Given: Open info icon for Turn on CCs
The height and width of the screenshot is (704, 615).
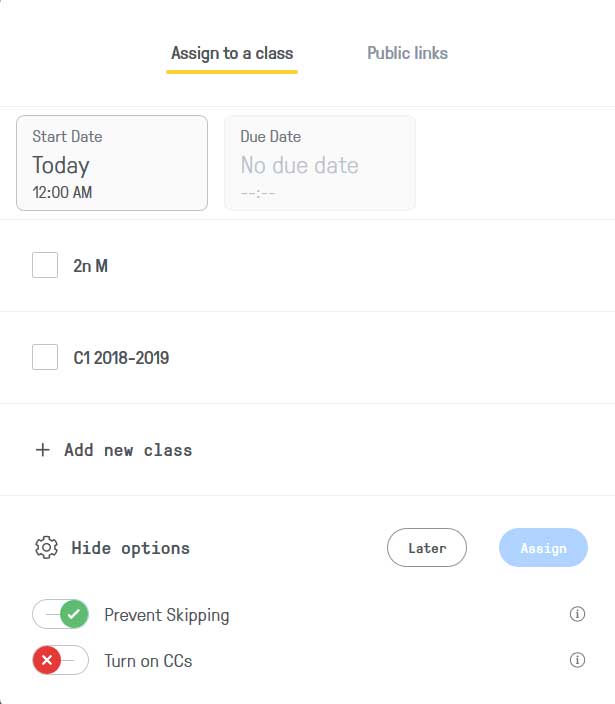Looking at the screenshot, I should 577,660.
